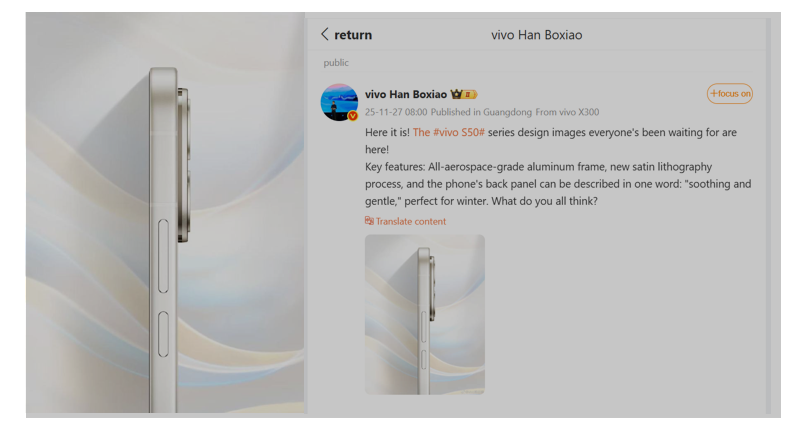The height and width of the screenshot is (423, 797).
Task: Click the Published in Guangdong location text
Action: 481,112
